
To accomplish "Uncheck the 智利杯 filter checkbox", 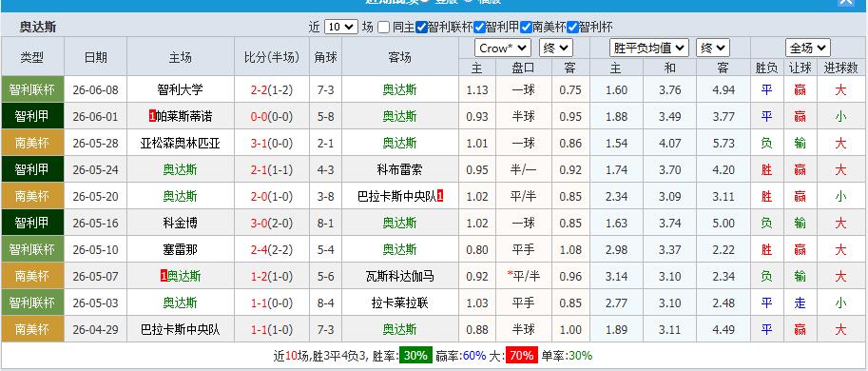I will pos(573,28).
